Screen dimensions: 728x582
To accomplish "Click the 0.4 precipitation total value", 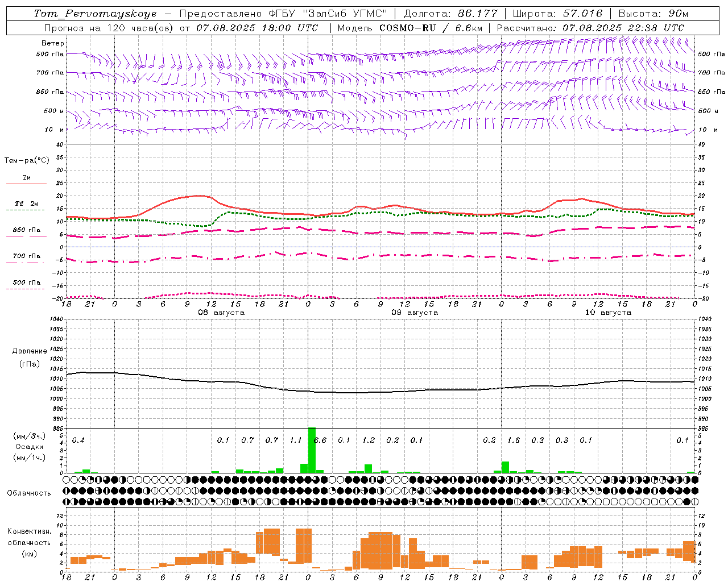I will tap(78, 440).
